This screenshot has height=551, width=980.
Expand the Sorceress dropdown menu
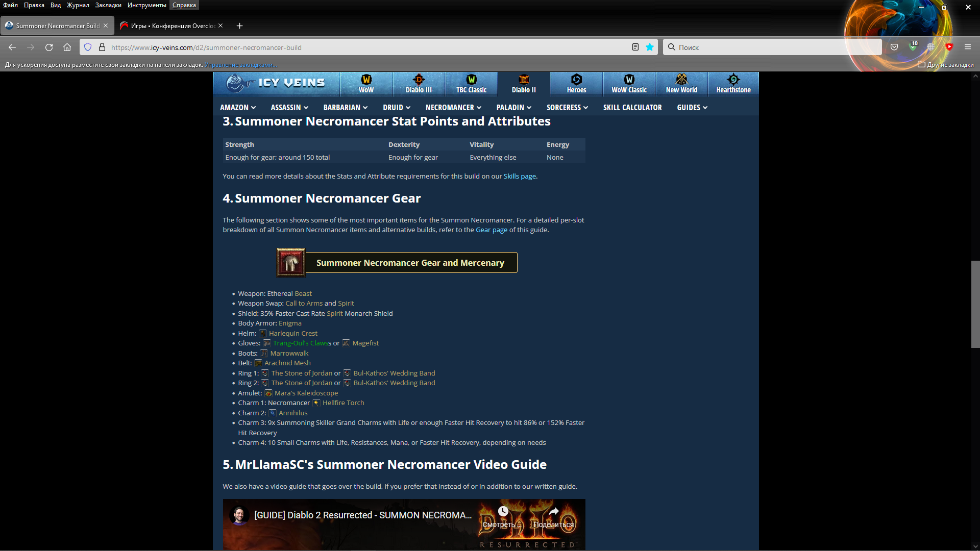567,108
